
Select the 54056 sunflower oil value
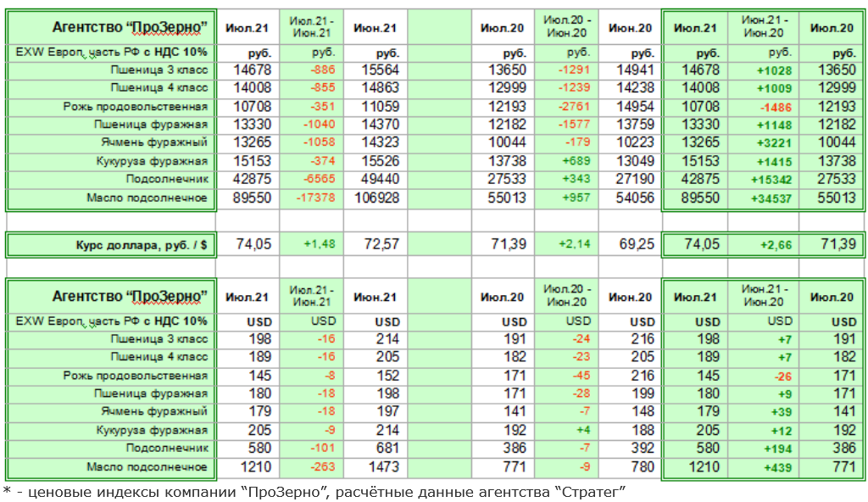click(635, 198)
